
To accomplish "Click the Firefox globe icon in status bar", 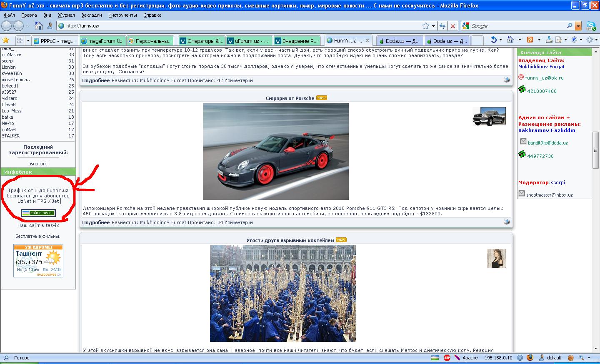I will 530,358.
